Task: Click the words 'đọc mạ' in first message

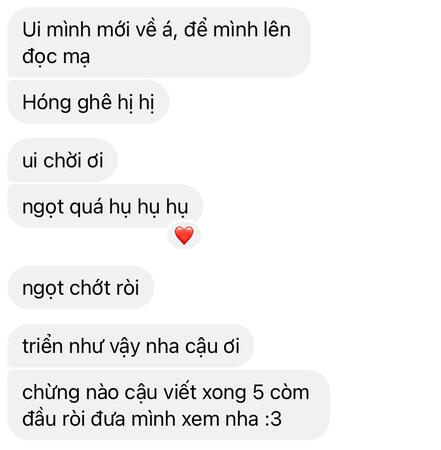Action: pyautogui.click(x=56, y=57)
